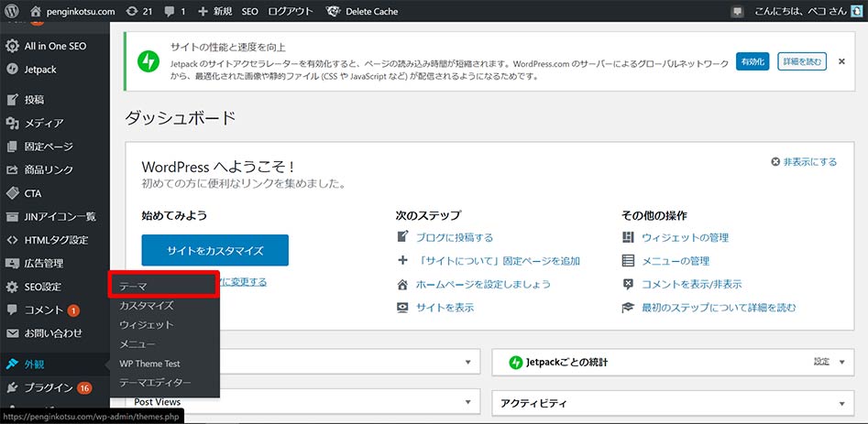Viewport: 868px width, 424px height.
Task: Click サイトをカスタマイズ button
Action: pyautogui.click(x=214, y=250)
